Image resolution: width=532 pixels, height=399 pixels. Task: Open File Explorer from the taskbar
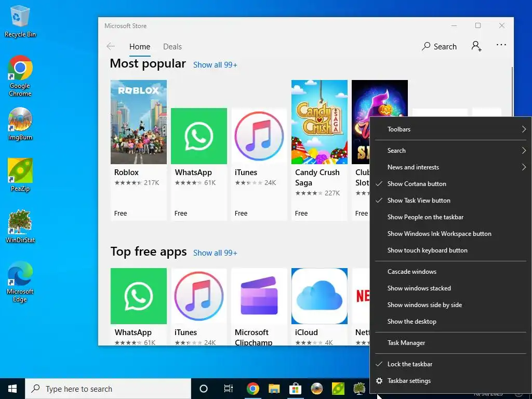(274, 389)
